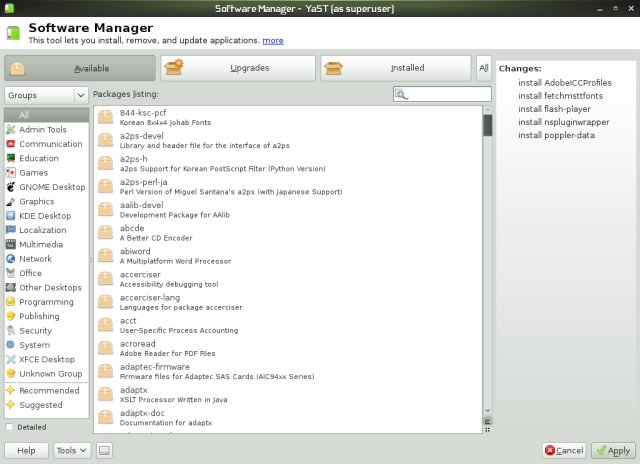Screen dimensions: 640x464
Task: Click the Unknown Group icon
Action: point(11,374)
